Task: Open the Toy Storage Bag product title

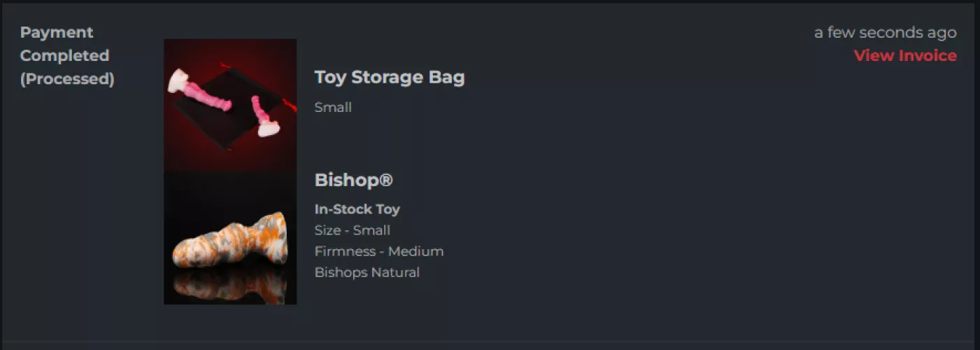Action: [x=389, y=77]
